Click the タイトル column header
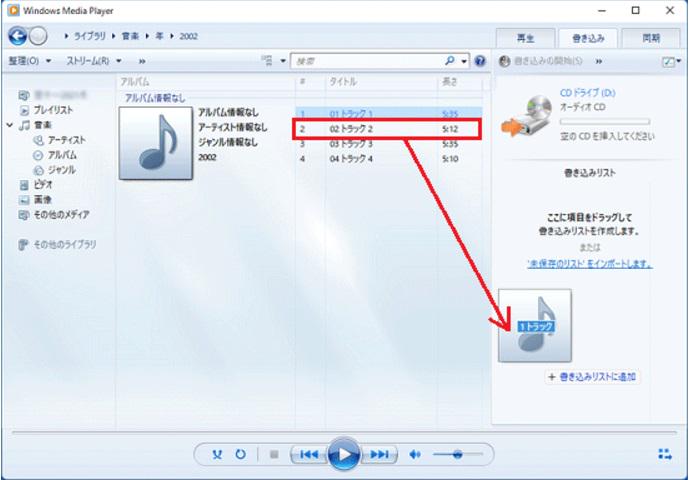 [x=343, y=82]
